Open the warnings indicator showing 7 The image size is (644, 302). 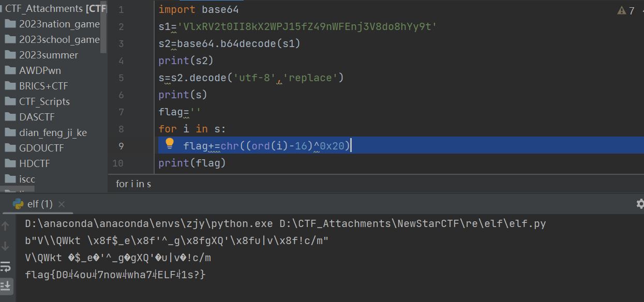(x=626, y=11)
